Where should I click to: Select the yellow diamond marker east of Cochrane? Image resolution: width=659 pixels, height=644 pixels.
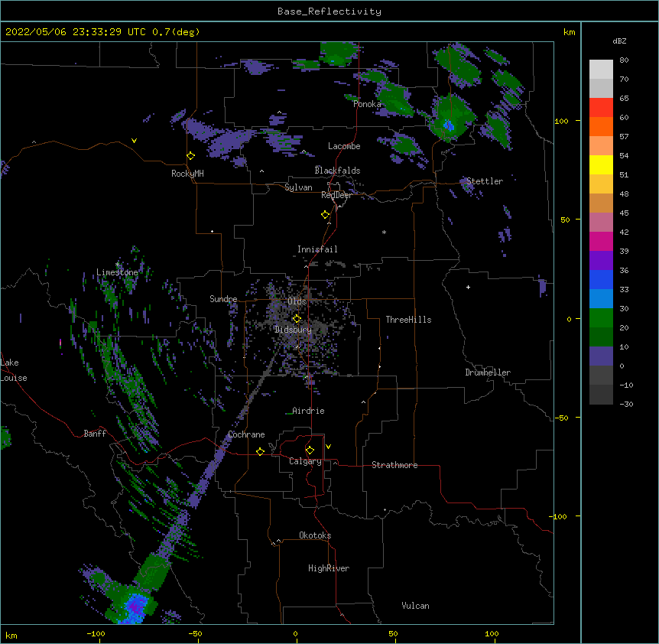(x=260, y=451)
